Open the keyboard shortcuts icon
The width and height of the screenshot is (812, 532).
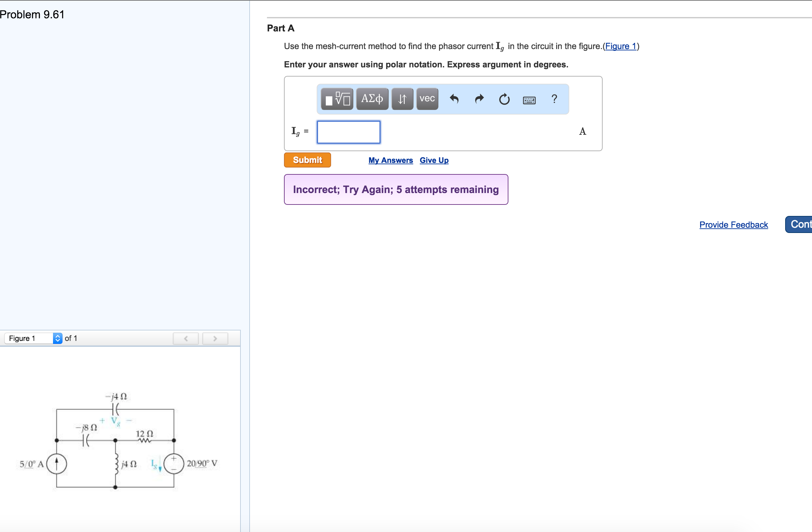(528, 99)
